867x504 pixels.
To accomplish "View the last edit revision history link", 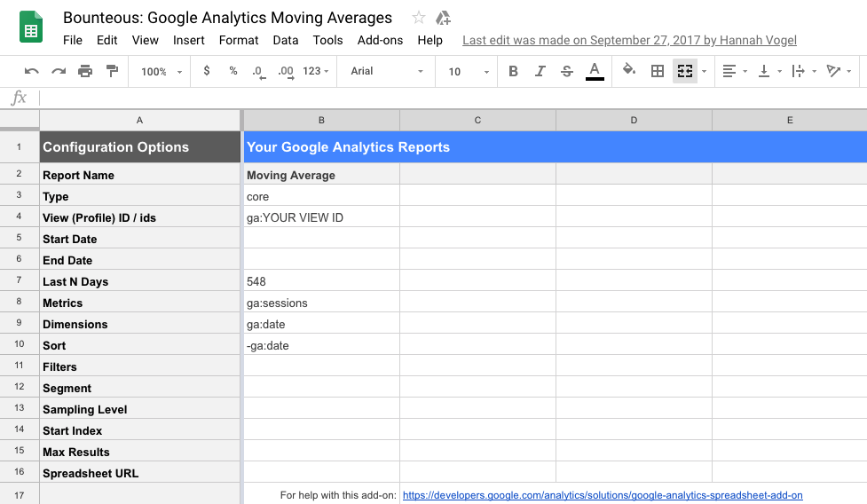I will tap(629, 40).
